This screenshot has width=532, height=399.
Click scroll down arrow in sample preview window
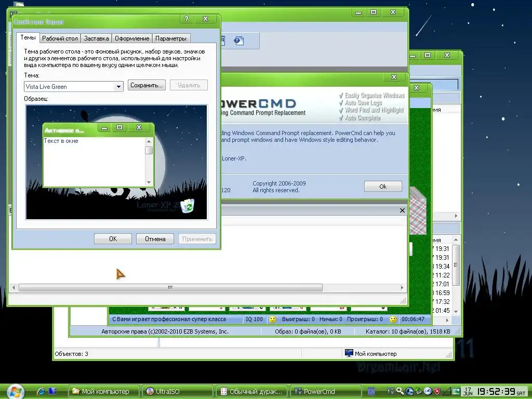point(149,182)
